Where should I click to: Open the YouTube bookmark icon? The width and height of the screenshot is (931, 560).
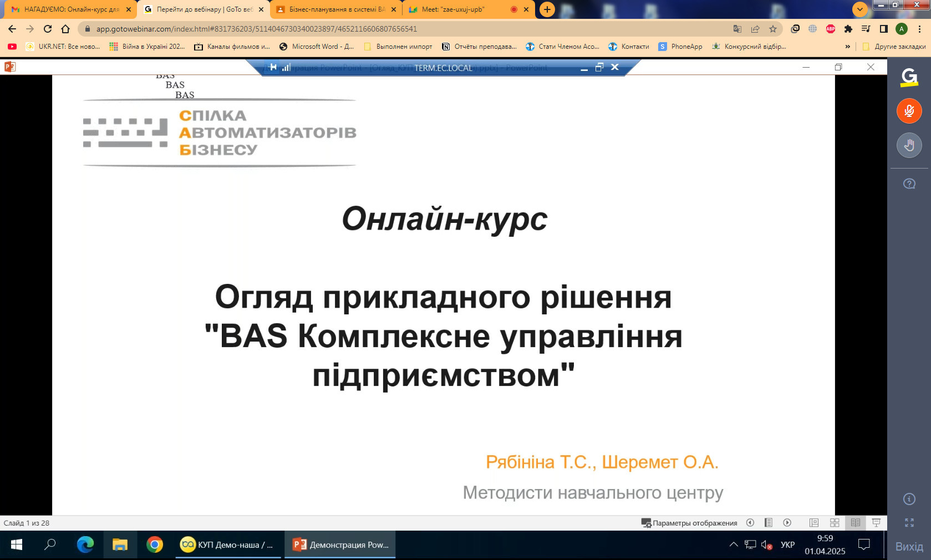click(12, 47)
